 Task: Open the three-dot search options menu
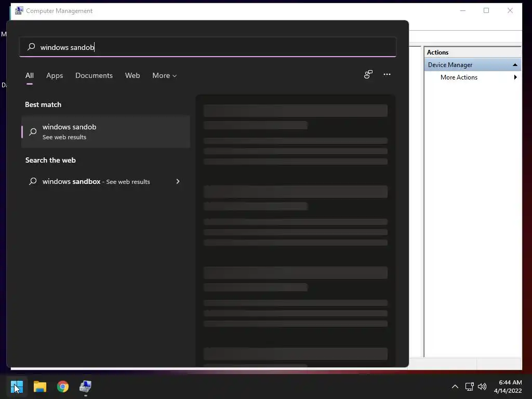(387, 74)
